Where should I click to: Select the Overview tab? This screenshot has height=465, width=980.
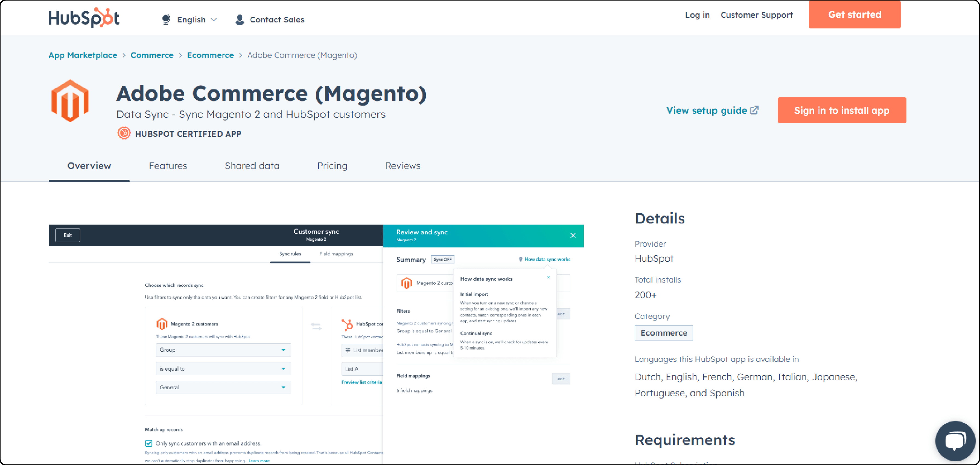click(x=89, y=166)
